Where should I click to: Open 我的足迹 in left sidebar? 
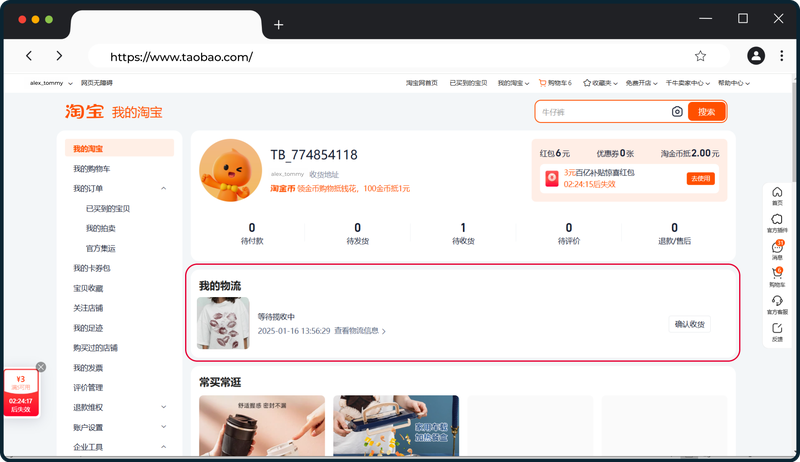(88, 328)
